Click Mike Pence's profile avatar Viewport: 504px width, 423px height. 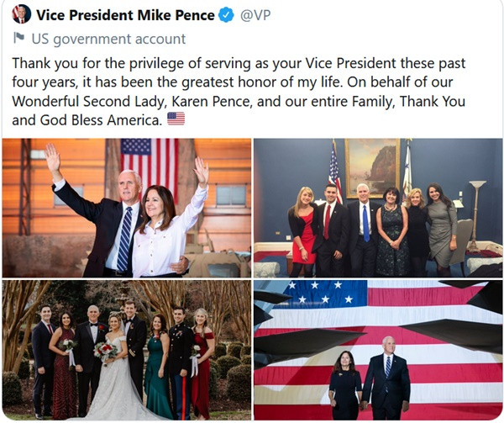coord(21,14)
